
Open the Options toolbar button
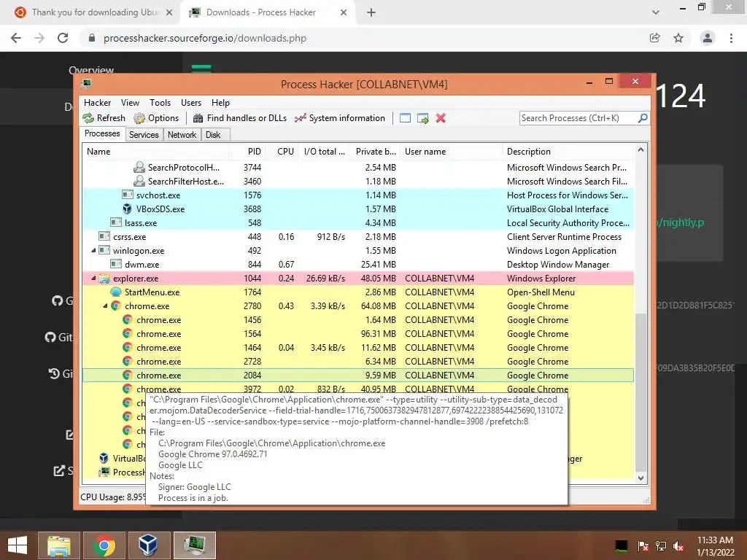pos(156,118)
